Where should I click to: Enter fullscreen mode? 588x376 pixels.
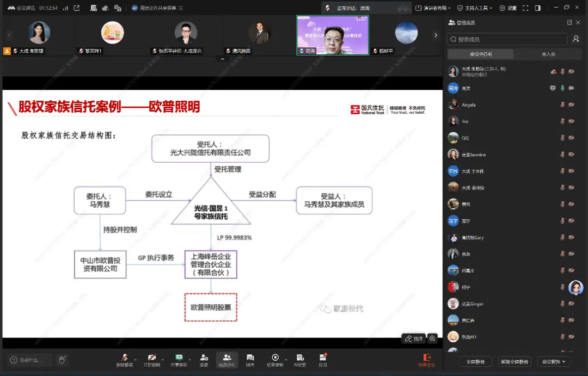[525, 8]
